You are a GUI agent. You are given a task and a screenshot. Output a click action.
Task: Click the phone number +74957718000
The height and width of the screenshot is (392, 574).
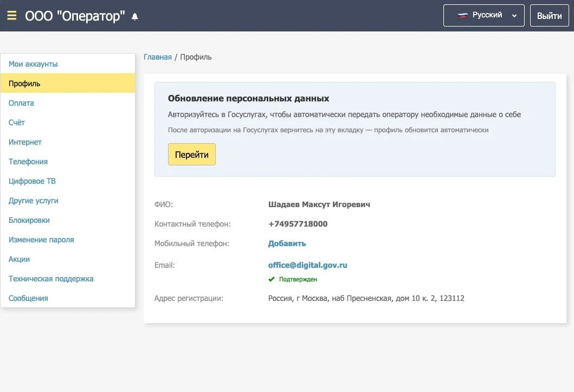298,223
